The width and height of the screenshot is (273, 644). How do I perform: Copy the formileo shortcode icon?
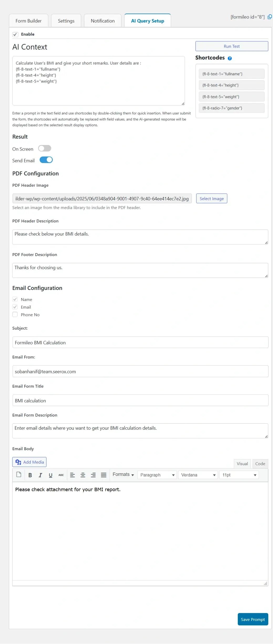[270, 17]
